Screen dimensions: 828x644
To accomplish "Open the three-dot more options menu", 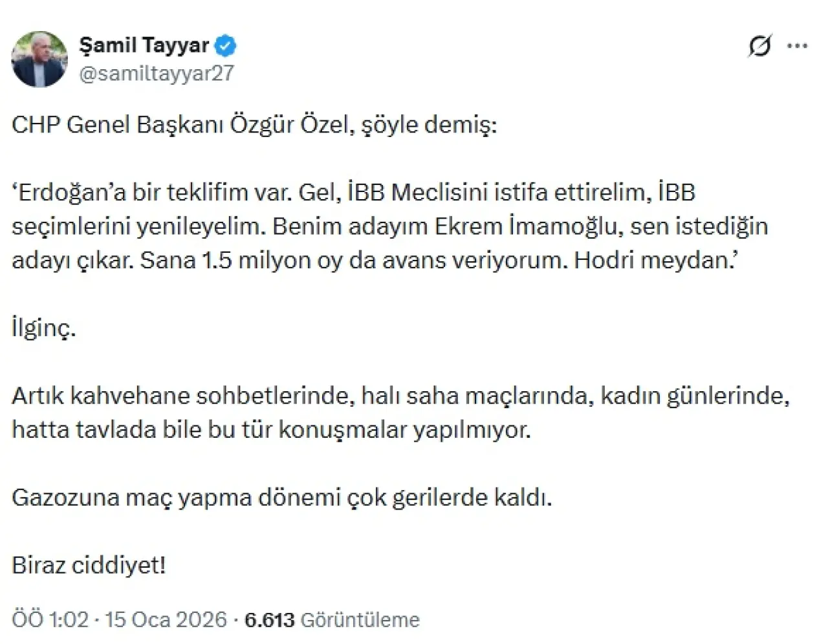I will click(797, 46).
